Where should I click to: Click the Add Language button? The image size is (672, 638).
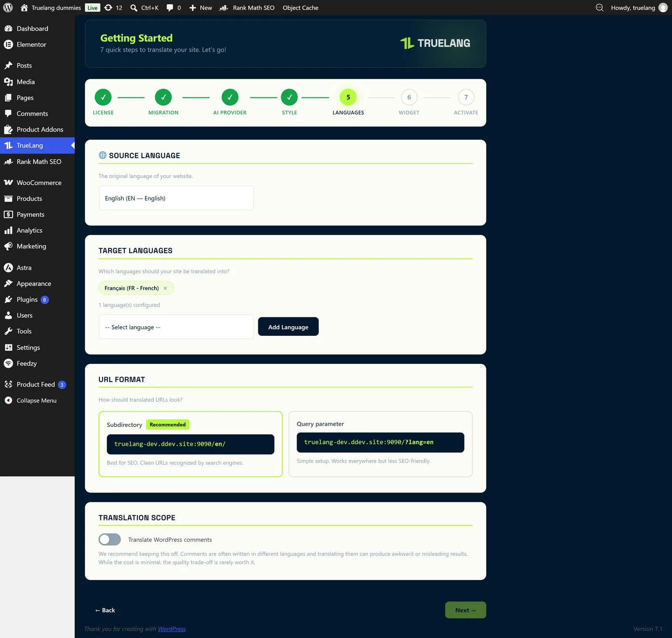tap(288, 327)
